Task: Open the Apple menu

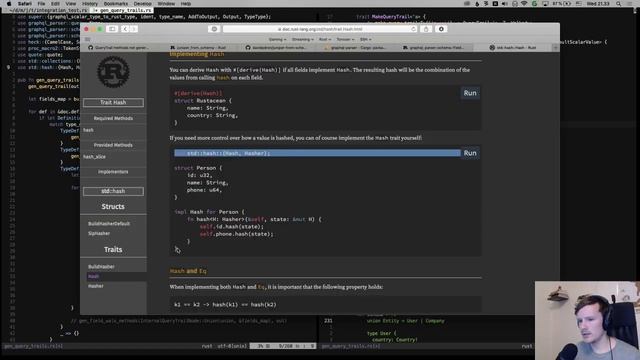Action: point(9,4)
